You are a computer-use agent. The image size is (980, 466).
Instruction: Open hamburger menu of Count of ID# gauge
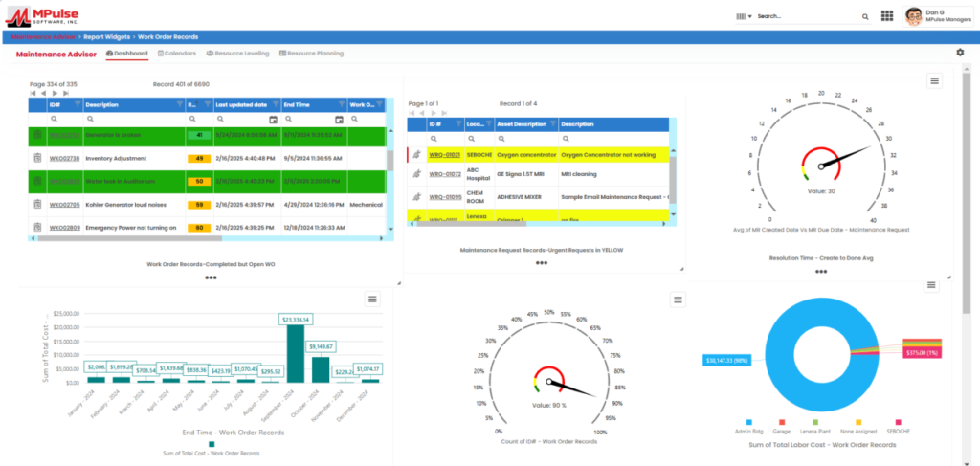pos(679,300)
